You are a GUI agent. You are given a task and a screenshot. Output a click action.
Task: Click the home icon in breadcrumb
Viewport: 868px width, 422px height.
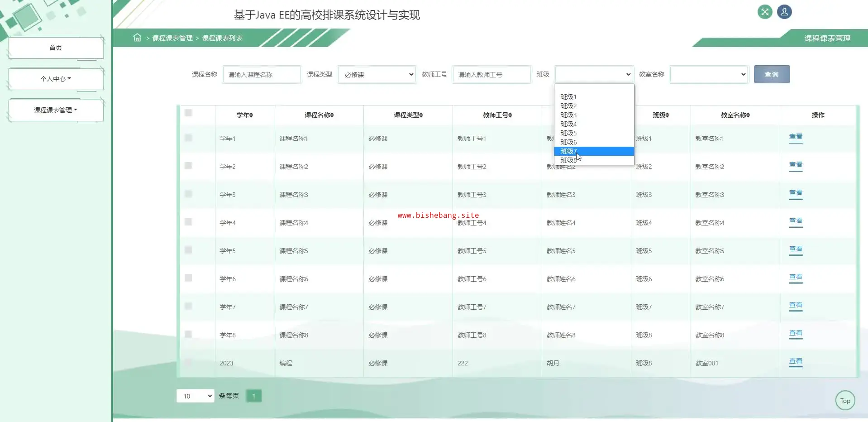tap(137, 38)
